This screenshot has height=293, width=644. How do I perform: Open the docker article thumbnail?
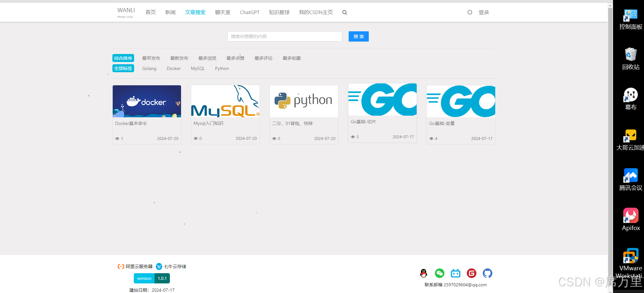tap(147, 101)
